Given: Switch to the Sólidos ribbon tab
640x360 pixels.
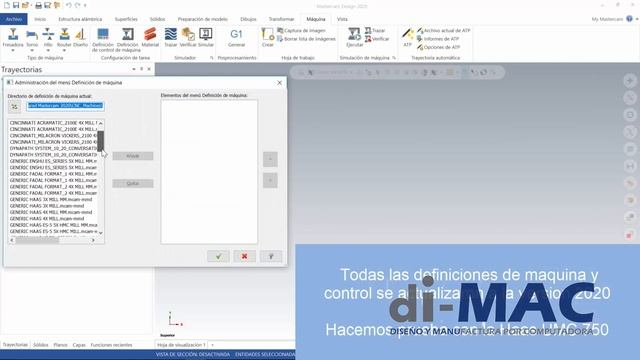Looking at the screenshot, I should [157, 19].
